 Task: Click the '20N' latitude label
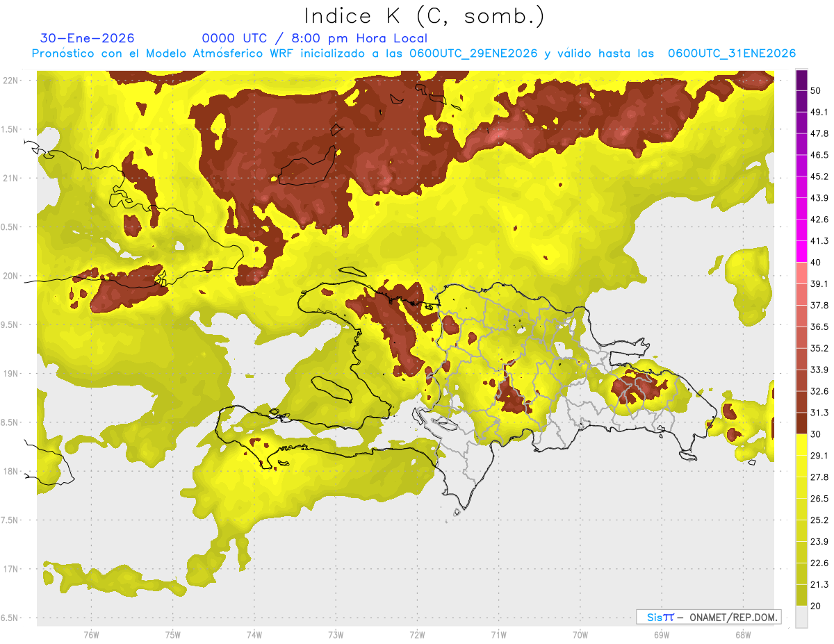tap(12, 276)
